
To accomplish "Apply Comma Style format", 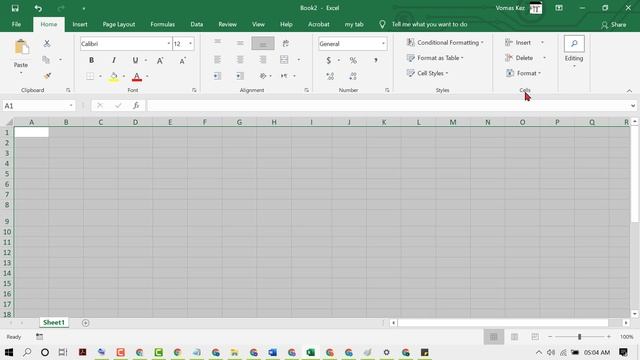I will (x=376, y=60).
